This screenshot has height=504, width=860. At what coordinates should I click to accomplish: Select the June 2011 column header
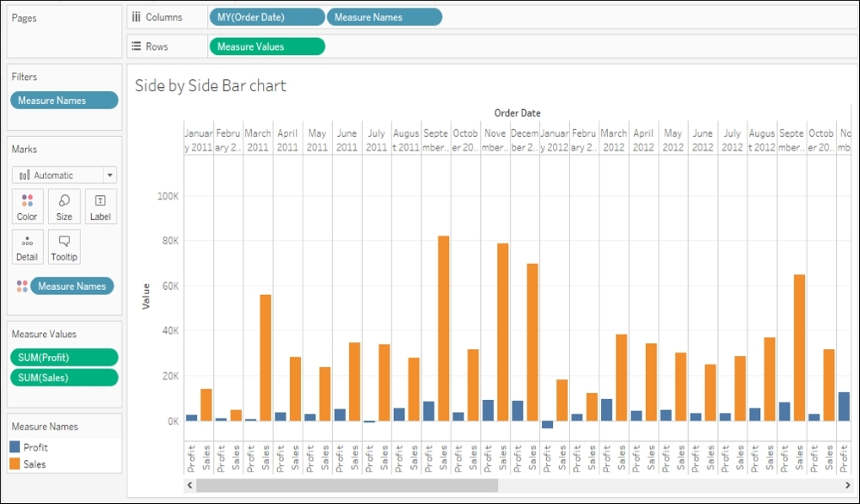click(x=347, y=140)
